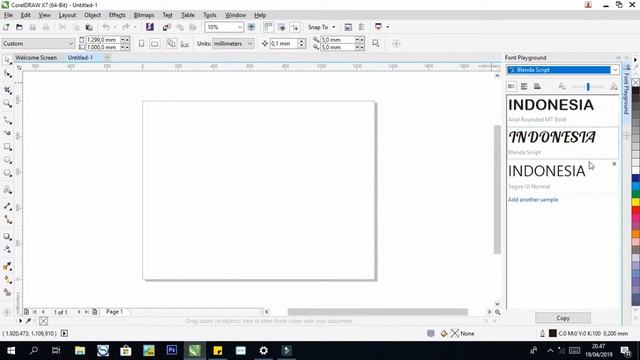
Task: Expand the page size Custom dropdown
Action: pos(70,44)
